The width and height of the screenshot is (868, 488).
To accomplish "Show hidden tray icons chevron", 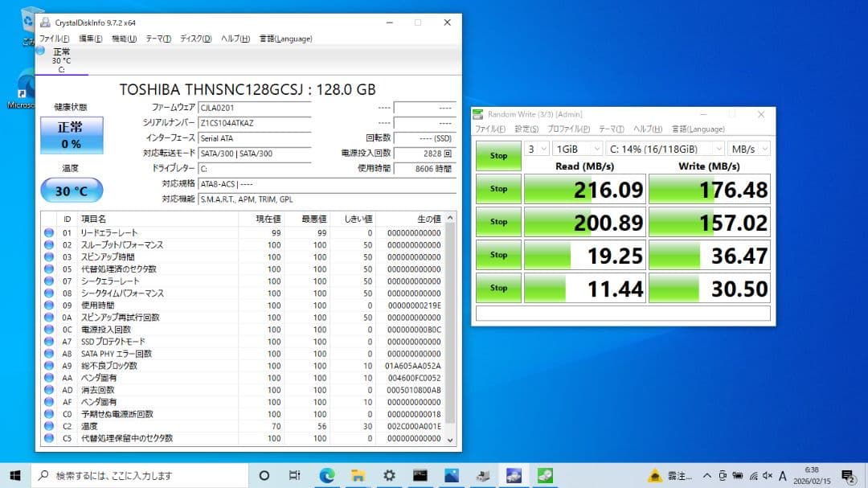I will (707, 476).
